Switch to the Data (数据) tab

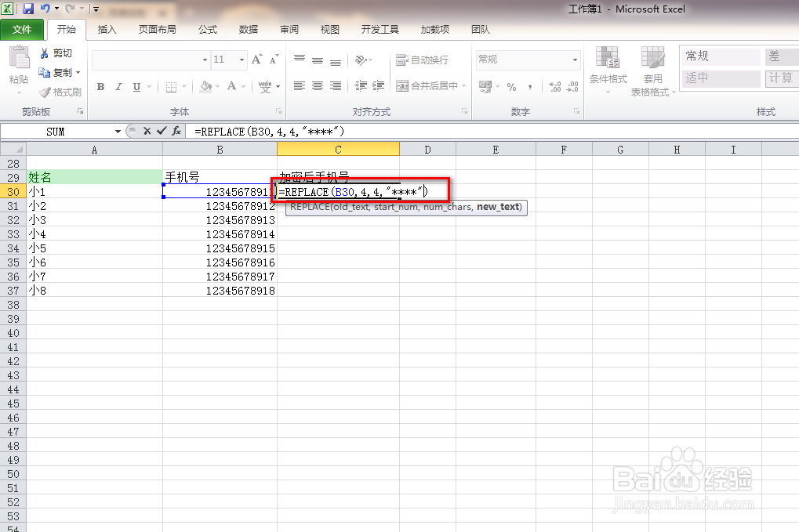click(x=249, y=30)
